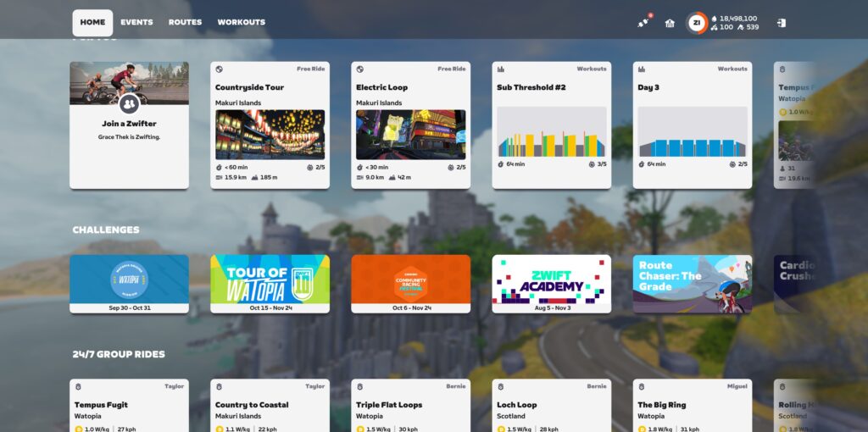Click stopwatch icon on Countryside Tour card
The image size is (868, 432).
point(220,167)
